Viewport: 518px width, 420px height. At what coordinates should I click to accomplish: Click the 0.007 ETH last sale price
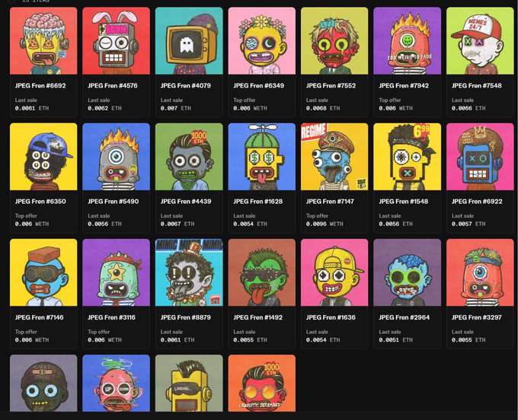click(176, 108)
